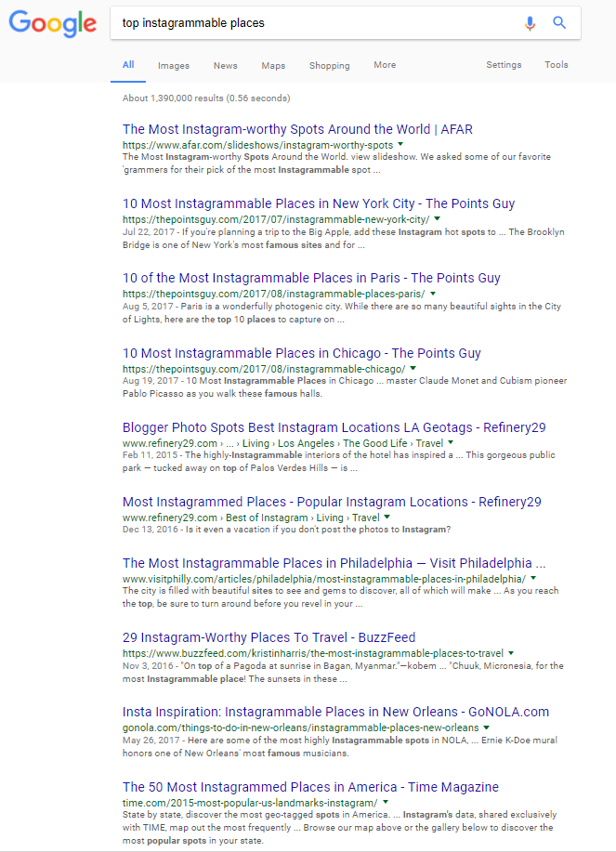The width and height of the screenshot is (616, 852).
Task: Expand the More search options menu
Action: tap(385, 65)
